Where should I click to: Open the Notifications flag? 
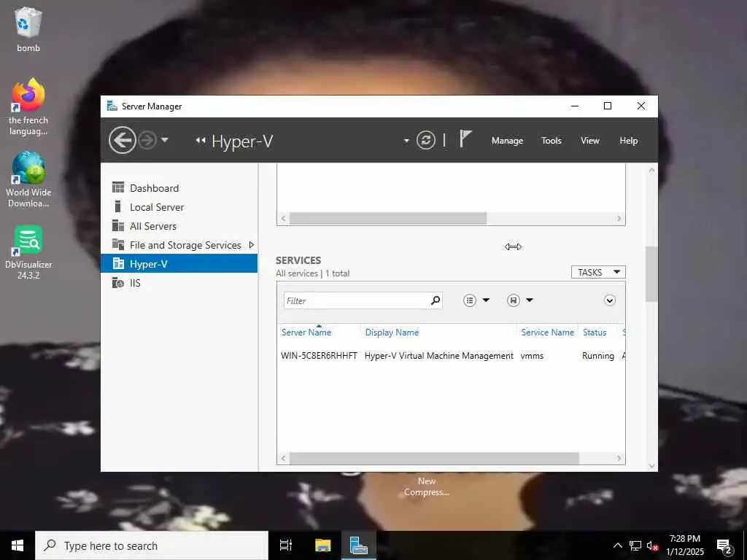(x=465, y=139)
